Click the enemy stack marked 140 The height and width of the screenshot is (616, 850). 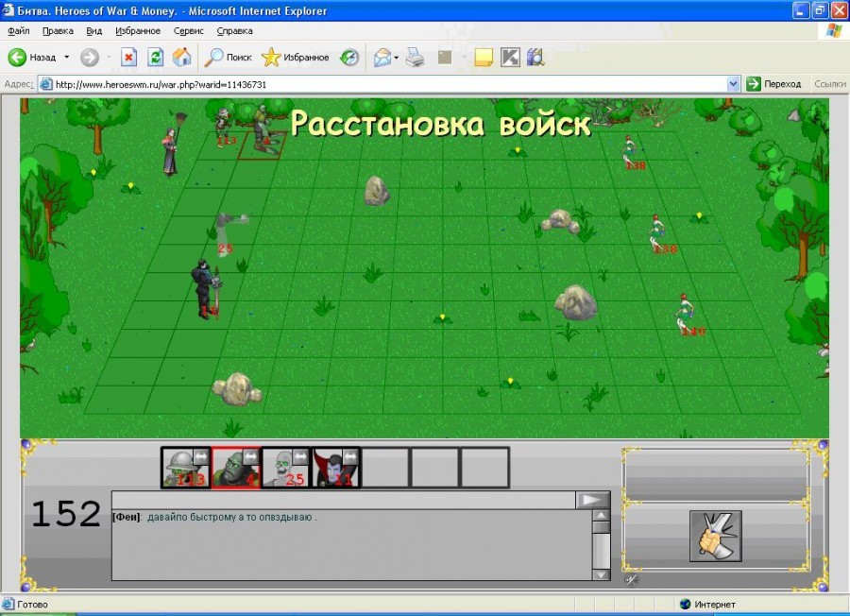coord(688,315)
